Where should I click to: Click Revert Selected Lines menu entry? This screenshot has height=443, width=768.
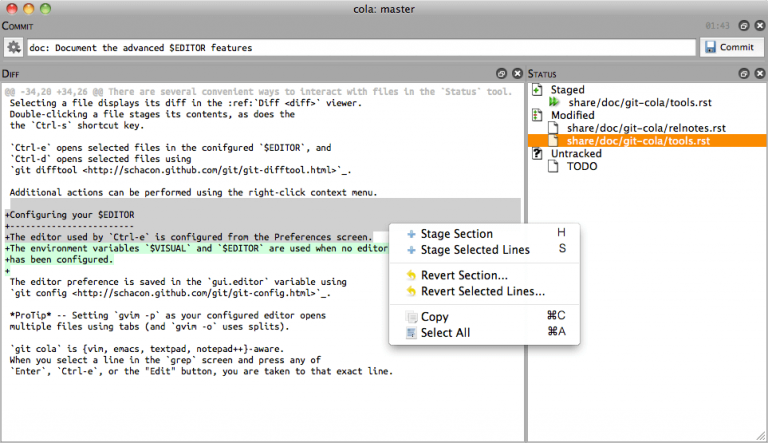click(482, 291)
